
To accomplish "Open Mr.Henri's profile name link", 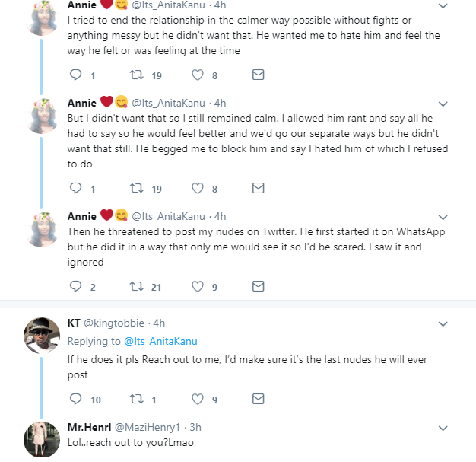I will click(x=90, y=427).
